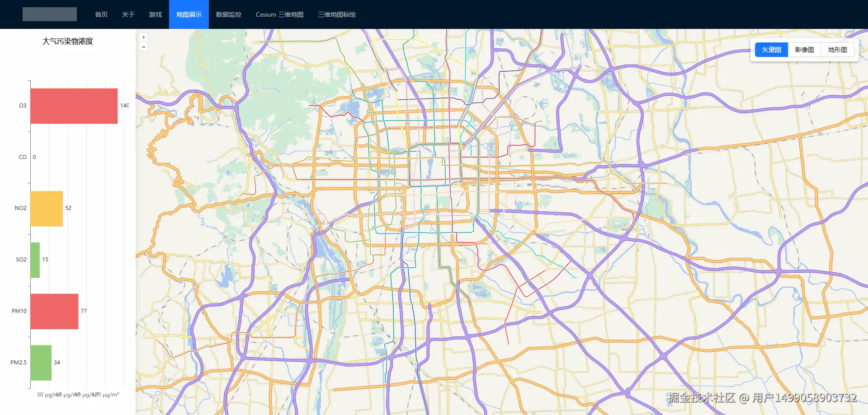868x415 pixels.
Task: Click the O3 axis label
Action: click(x=23, y=106)
